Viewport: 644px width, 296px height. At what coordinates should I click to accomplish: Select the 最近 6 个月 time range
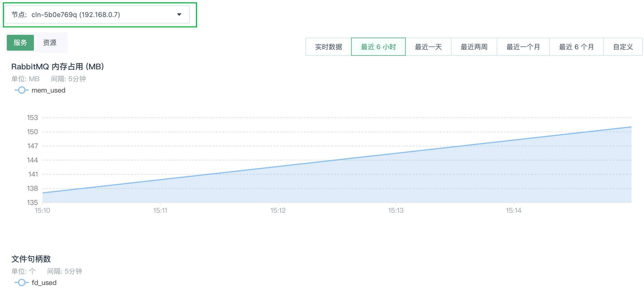(x=576, y=47)
